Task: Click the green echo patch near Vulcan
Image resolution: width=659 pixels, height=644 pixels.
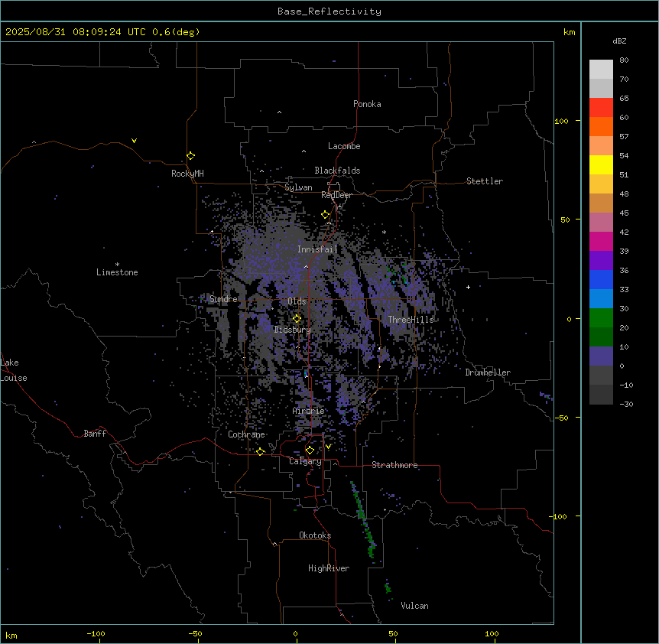Action: click(x=388, y=587)
